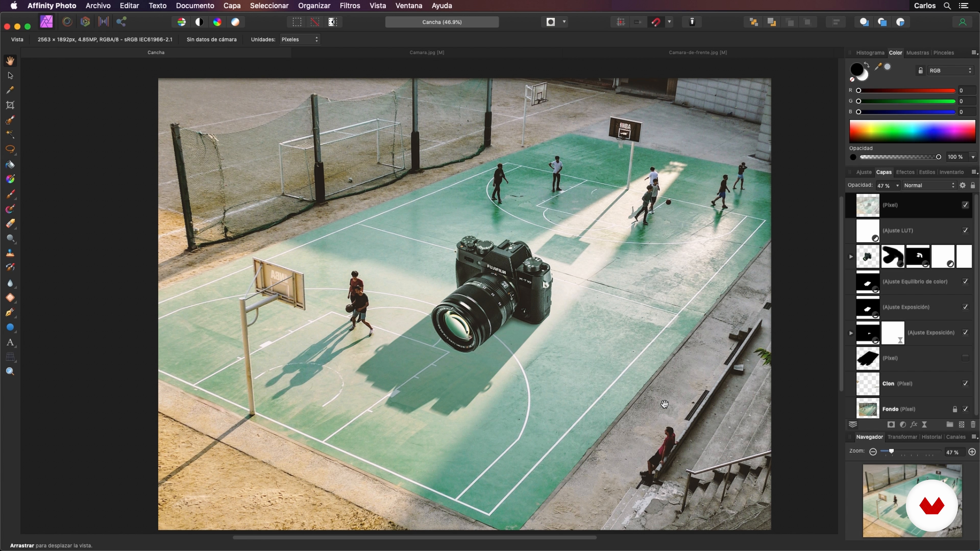Switch to Liquify Persona icon
This screenshot has height=551, width=980.
(x=67, y=22)
